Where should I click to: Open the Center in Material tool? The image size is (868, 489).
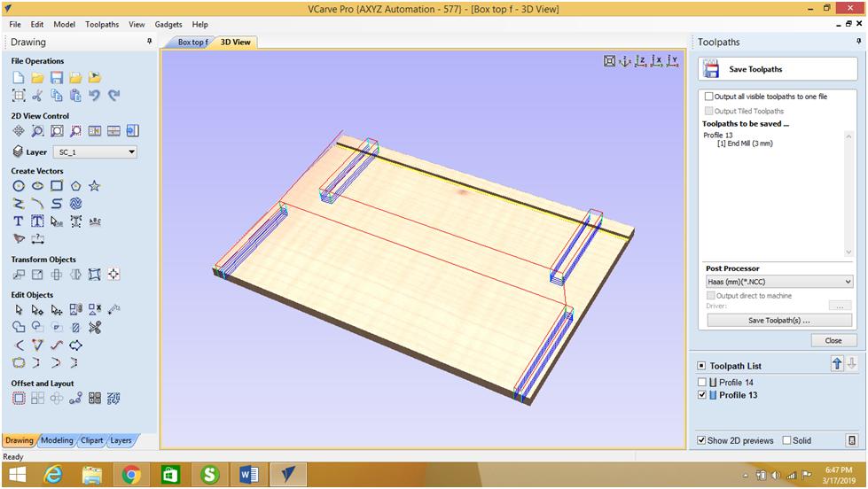tap(113, 275)
